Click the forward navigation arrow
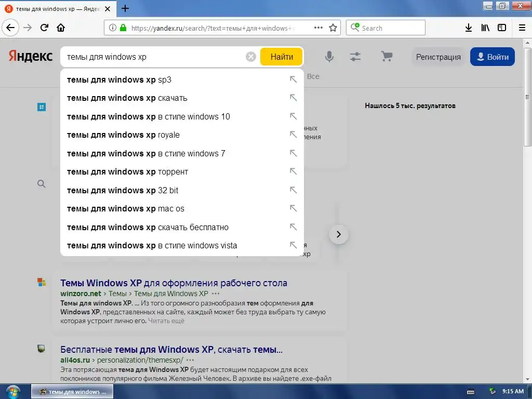Screen dimensions: 532x399 (x=28, y=28)
